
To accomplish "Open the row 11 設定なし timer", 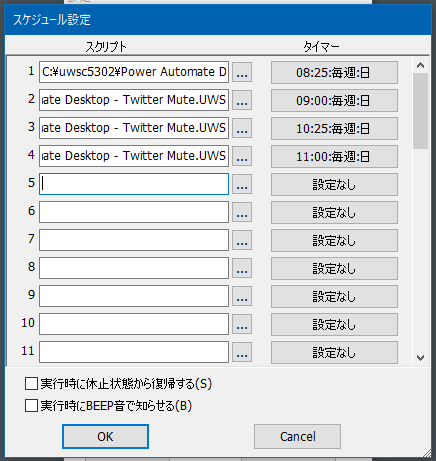I will point(334,352).
